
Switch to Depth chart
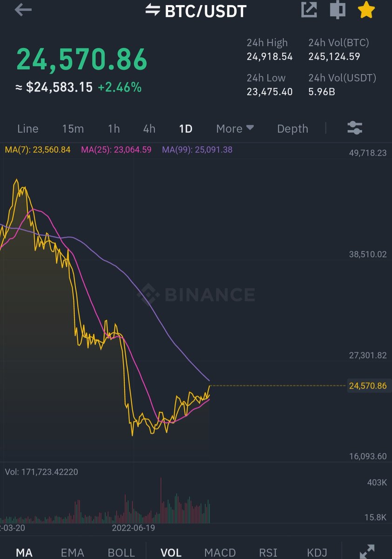tap(292, 129)
